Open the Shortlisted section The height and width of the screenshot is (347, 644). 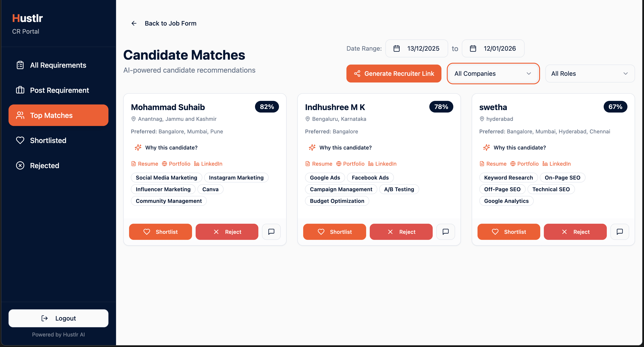coord(48,141)
